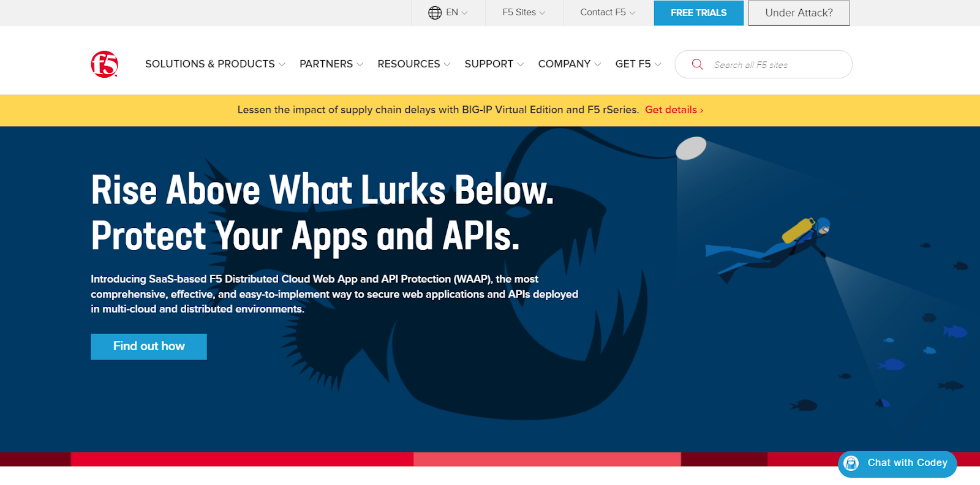This screenshot has width=980, height=485.
Task: Click the Under Attack? button
Action: tap(799, 13)
